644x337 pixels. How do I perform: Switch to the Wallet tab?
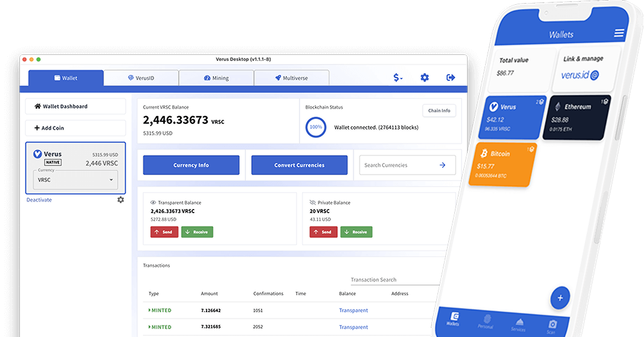66,78
